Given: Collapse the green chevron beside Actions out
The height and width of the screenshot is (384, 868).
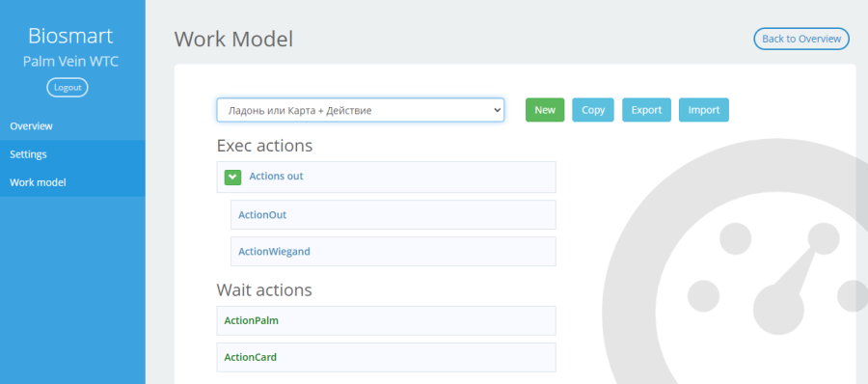Looking at the screenshot, I should [x=232, y=178].
